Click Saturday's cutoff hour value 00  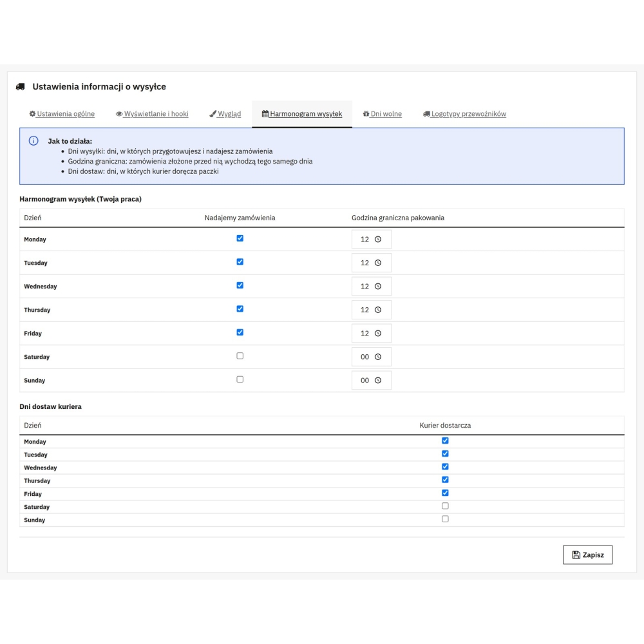pos(365,357)
